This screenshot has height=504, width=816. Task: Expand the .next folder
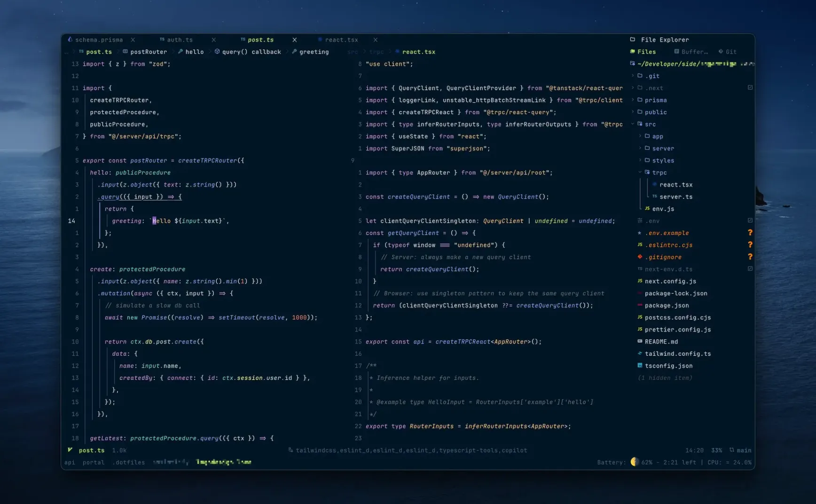tap(632, 88)
